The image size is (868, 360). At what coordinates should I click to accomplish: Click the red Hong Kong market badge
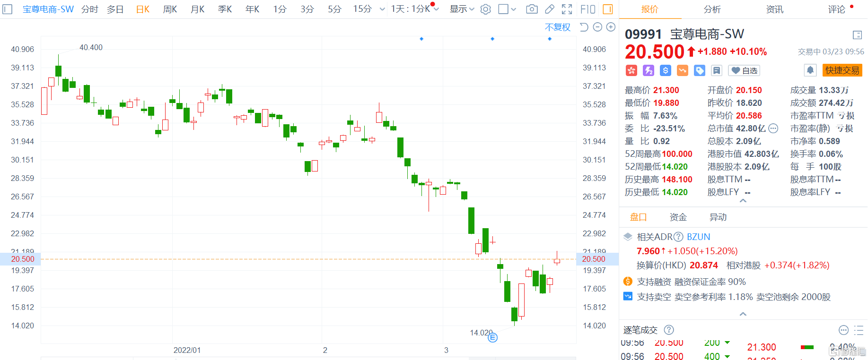coord(631,70)
